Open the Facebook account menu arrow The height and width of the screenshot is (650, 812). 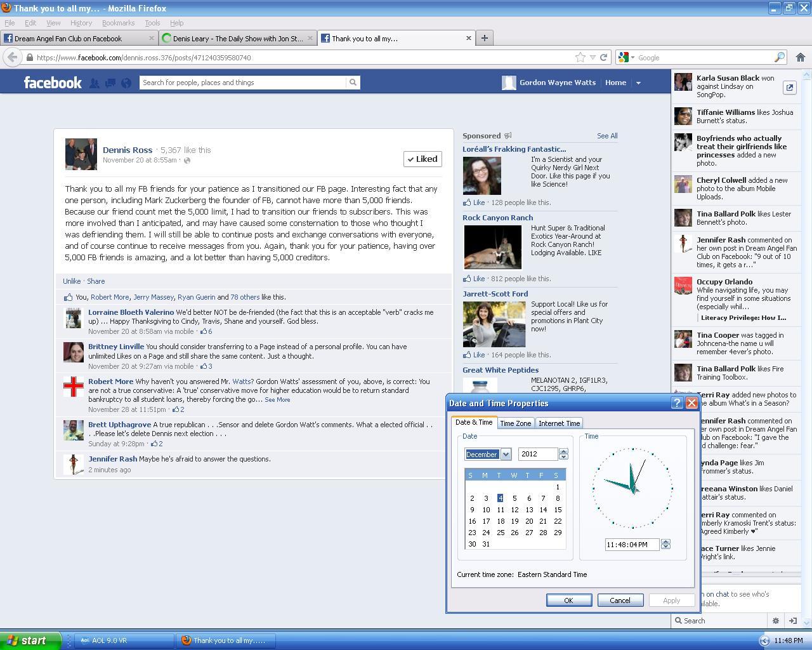pyautogui.click(x=638, y=83)
